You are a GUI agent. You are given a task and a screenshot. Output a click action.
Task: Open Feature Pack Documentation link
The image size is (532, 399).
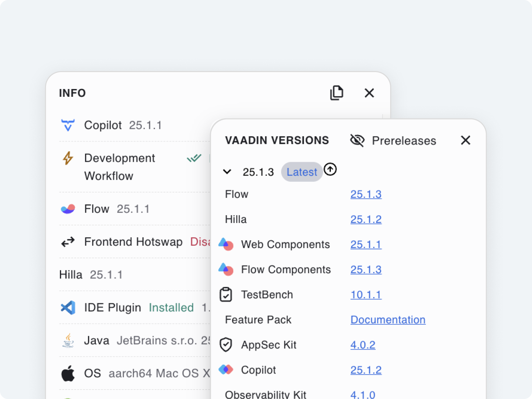[388, 319]
